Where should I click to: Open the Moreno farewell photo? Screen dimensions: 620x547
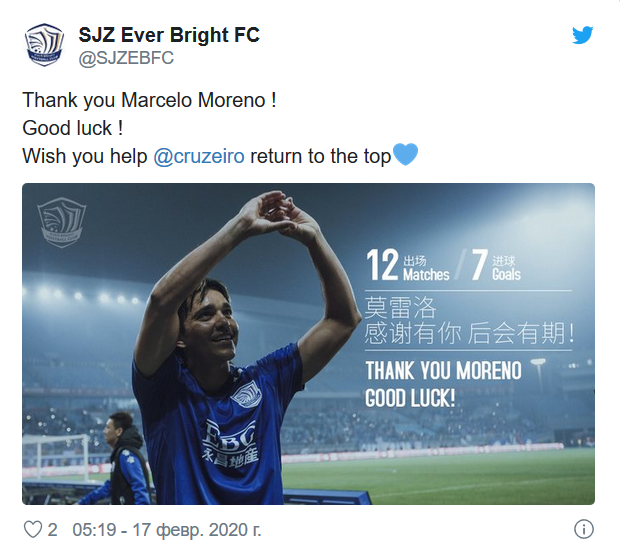pos(308,343)
